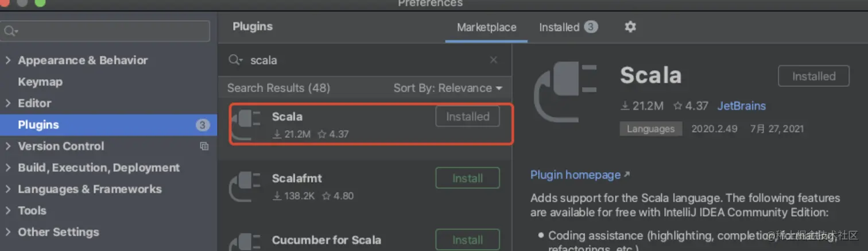Open the JetBrains vendor link
868x251 pixels.
741,106
